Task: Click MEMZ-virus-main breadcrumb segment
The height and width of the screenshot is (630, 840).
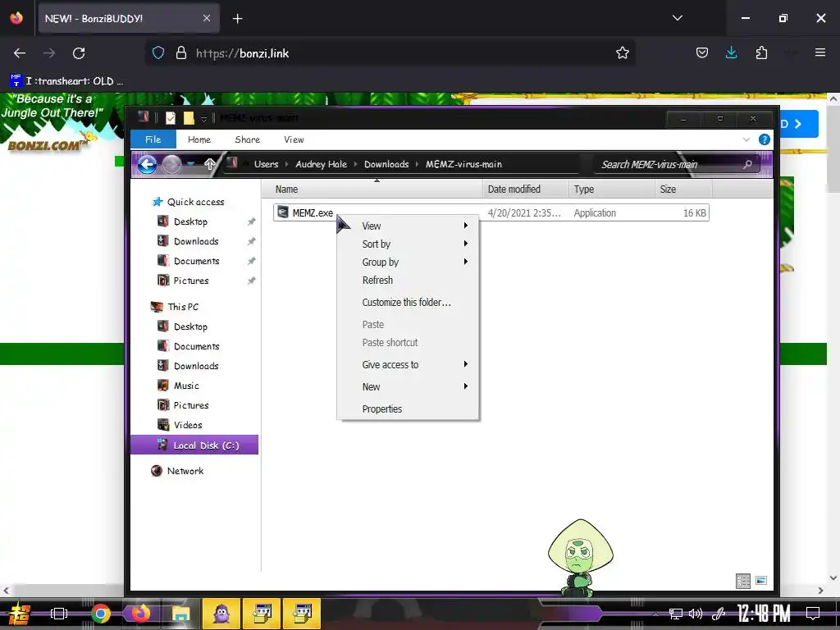Action: 464,164
